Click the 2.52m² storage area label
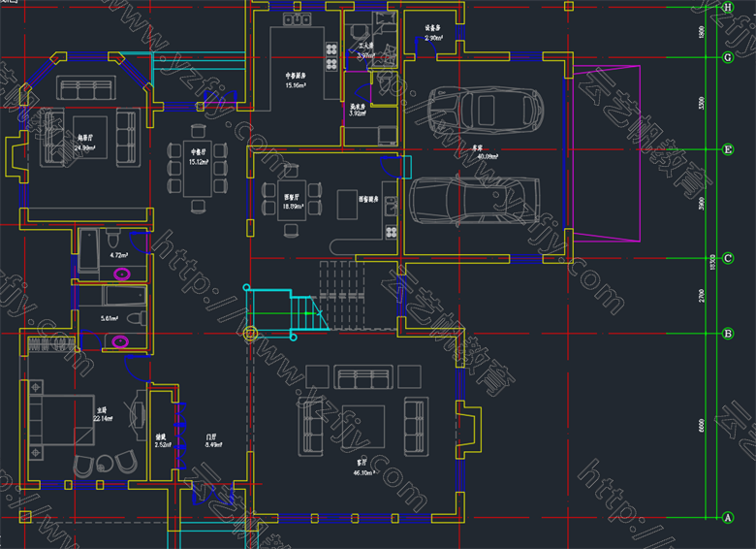 pos(163,444)
